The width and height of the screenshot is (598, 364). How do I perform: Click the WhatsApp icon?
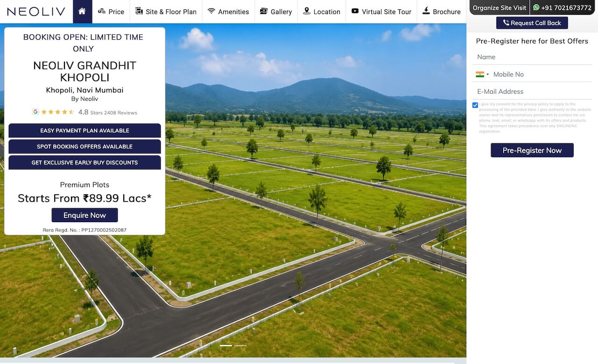click(x=536, y=7)
